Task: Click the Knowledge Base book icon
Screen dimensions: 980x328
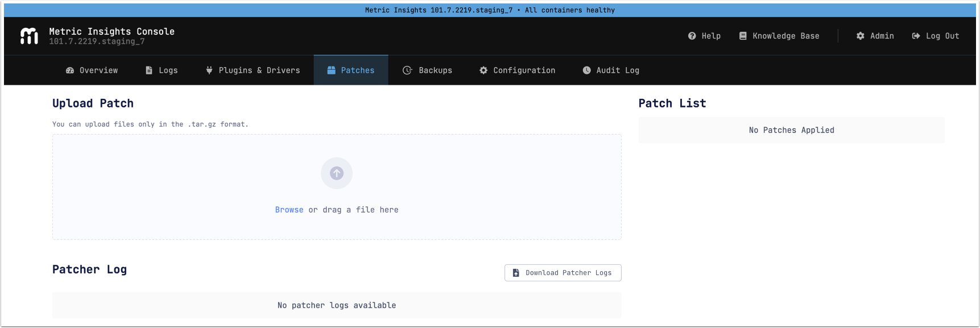Action: click(743, 36)
